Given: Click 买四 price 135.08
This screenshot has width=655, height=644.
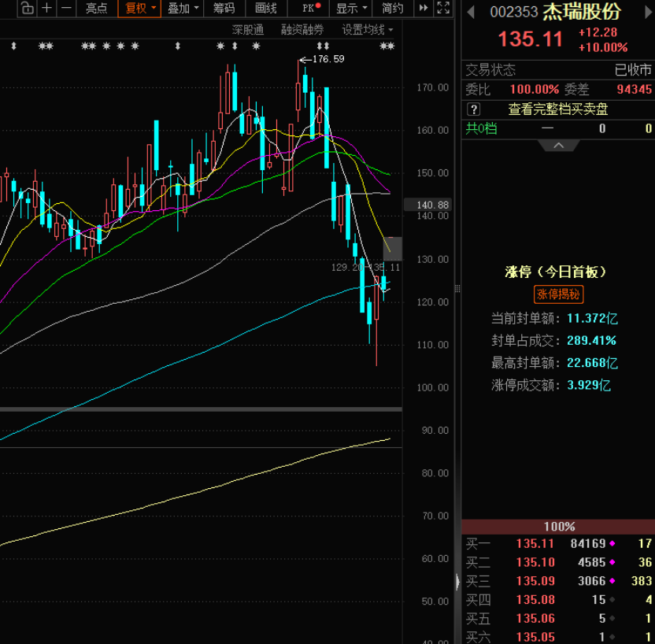Looking at the screenshot, I should click(535, 600).
